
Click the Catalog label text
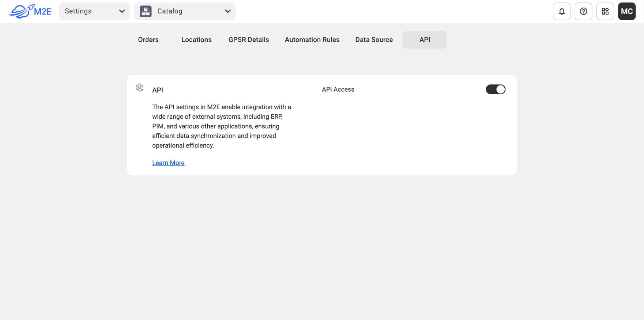(x=170, y=11)
